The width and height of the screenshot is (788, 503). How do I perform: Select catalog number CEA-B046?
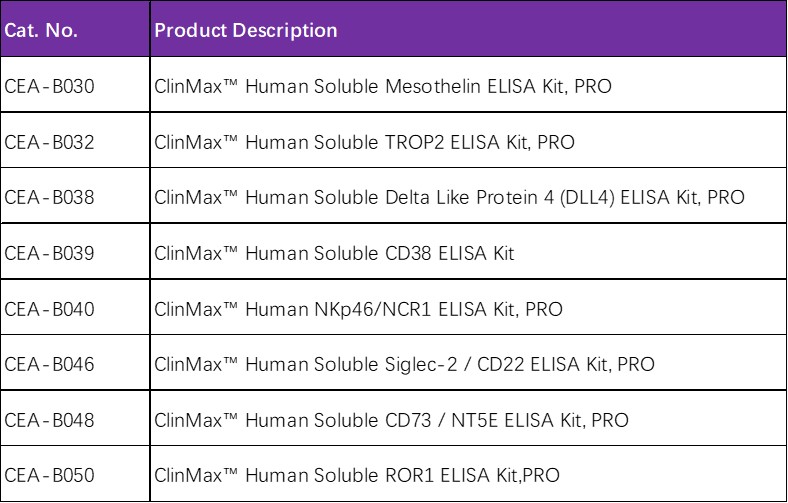click(x=49, y=364)
